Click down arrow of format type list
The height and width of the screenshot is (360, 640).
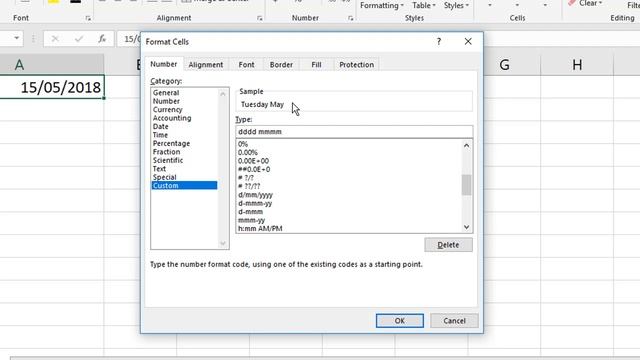pyautogui.click(x=466, y=227)
